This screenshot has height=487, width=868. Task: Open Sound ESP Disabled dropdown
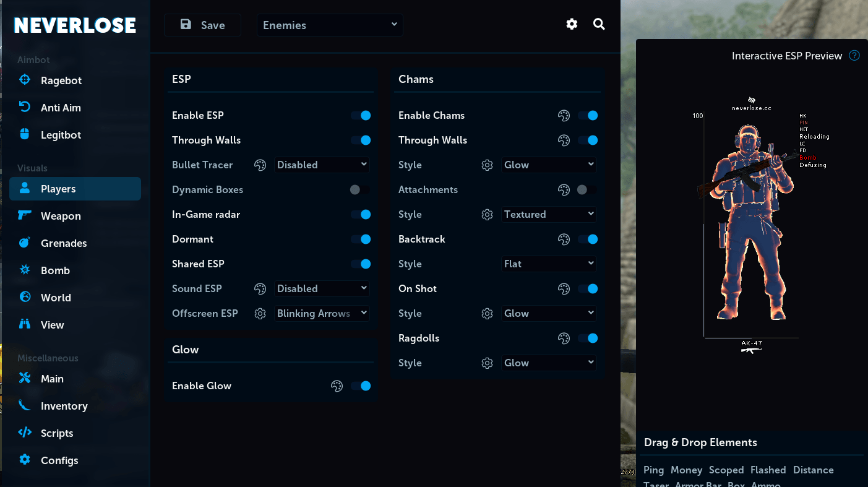point(322,289)
